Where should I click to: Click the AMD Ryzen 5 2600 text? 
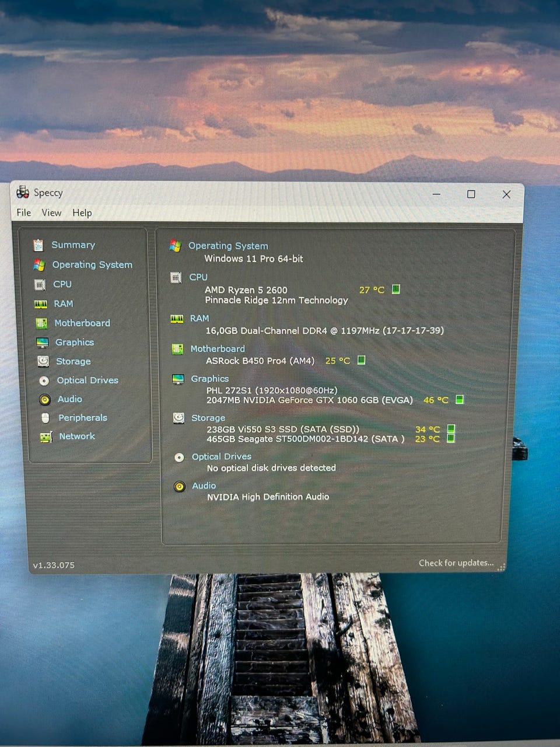point(246,290)
